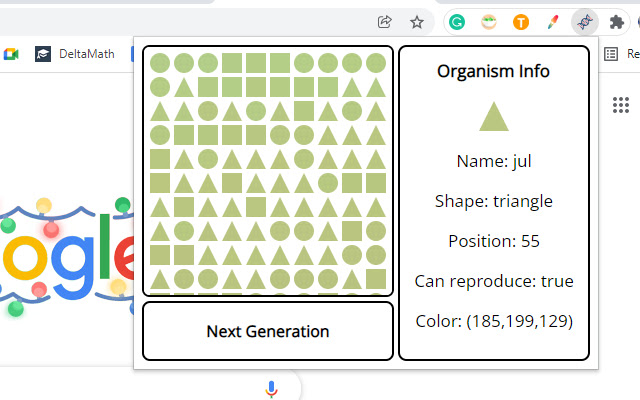Click the 'Shape: triangle' text

494,201
